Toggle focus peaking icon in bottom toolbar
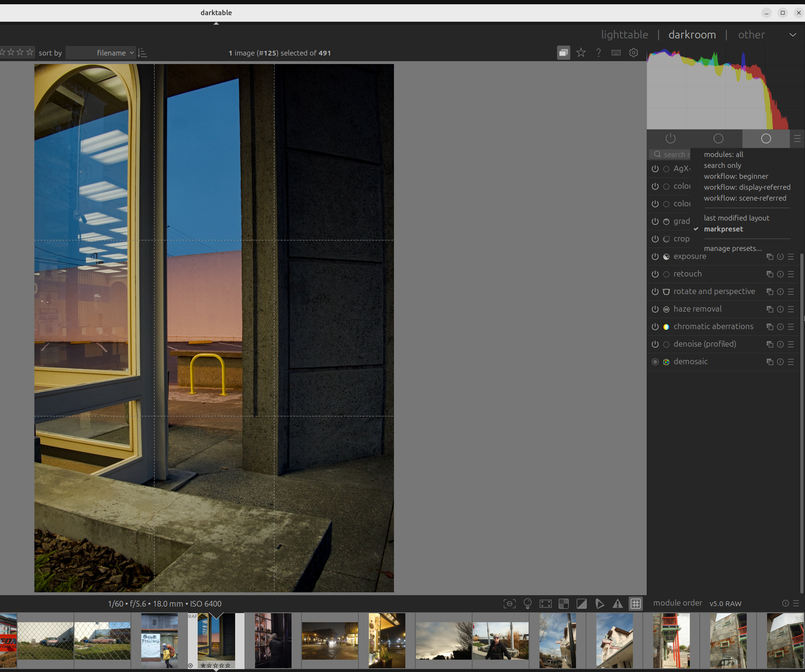The width and height of the screenshot is (805, 672). [510, 604]
